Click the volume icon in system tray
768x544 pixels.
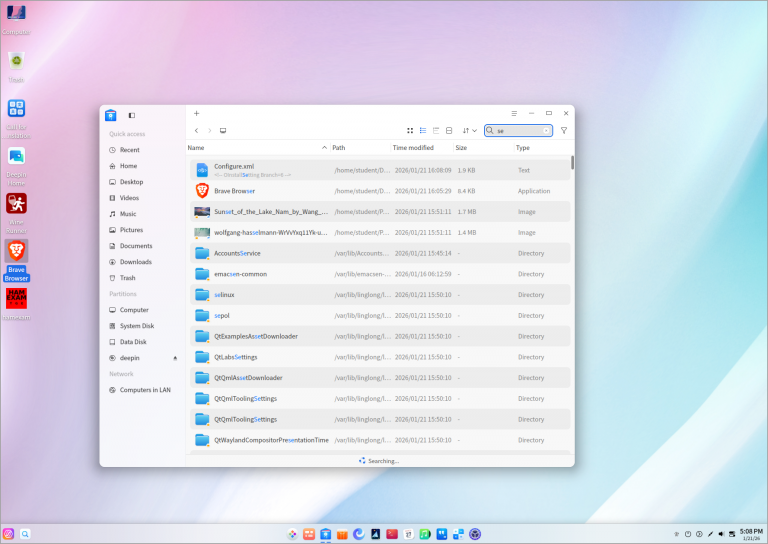pyautogui.click(x=721, y=534)
